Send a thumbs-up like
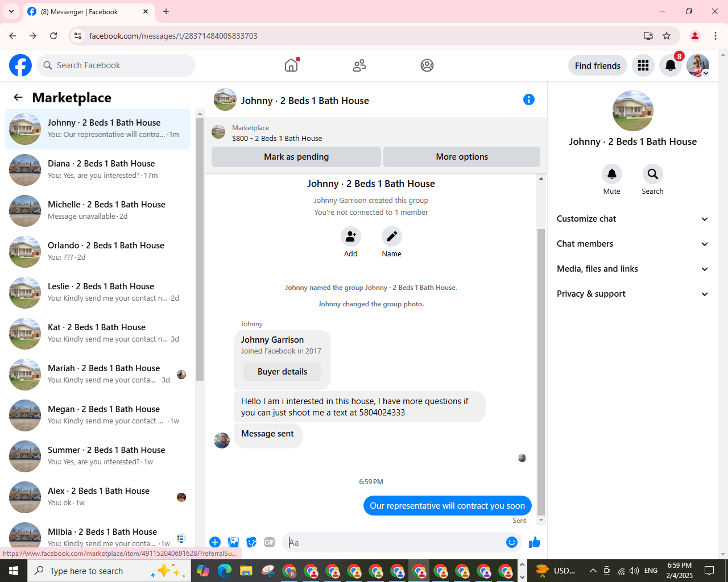The height and width of the screenshot is (582, 728). click(x=535, y=542)
